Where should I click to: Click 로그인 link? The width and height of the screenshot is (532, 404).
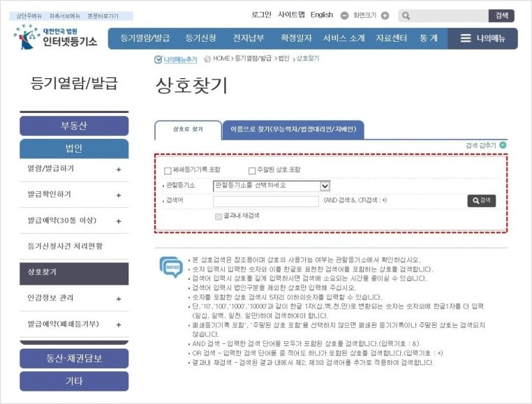pyautogui.click(x=261, y=15)
